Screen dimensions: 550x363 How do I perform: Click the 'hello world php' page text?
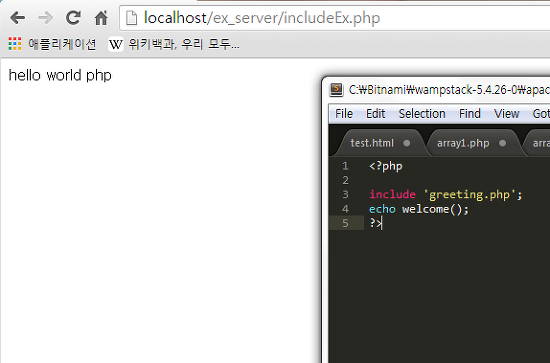(x=60, y=75)
